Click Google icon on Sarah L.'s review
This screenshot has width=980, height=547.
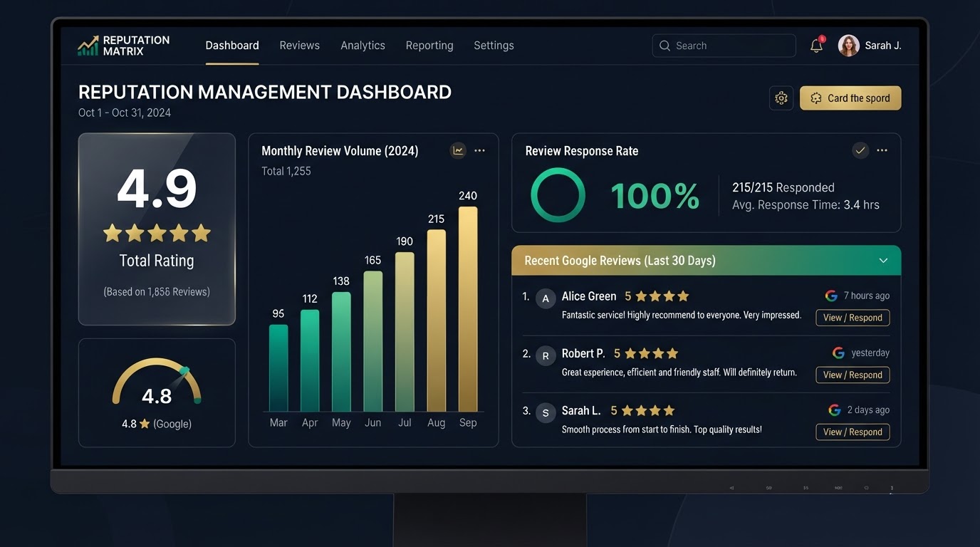(x=835, y=410)
